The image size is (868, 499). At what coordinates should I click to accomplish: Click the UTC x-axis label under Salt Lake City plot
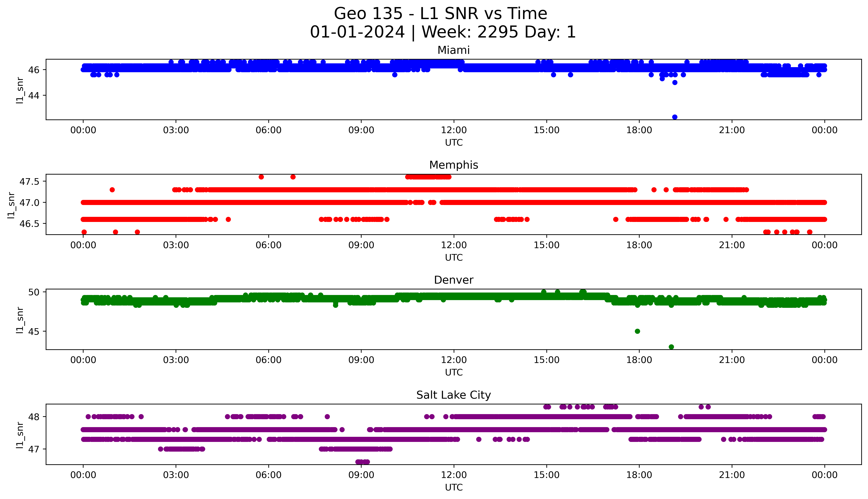coord(454,487)
